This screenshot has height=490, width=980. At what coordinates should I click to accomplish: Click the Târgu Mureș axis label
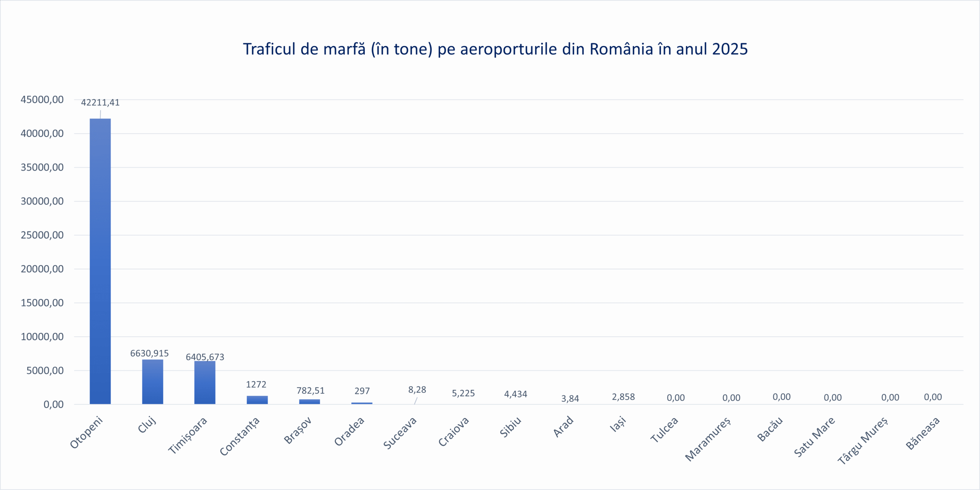pos(862,441)
